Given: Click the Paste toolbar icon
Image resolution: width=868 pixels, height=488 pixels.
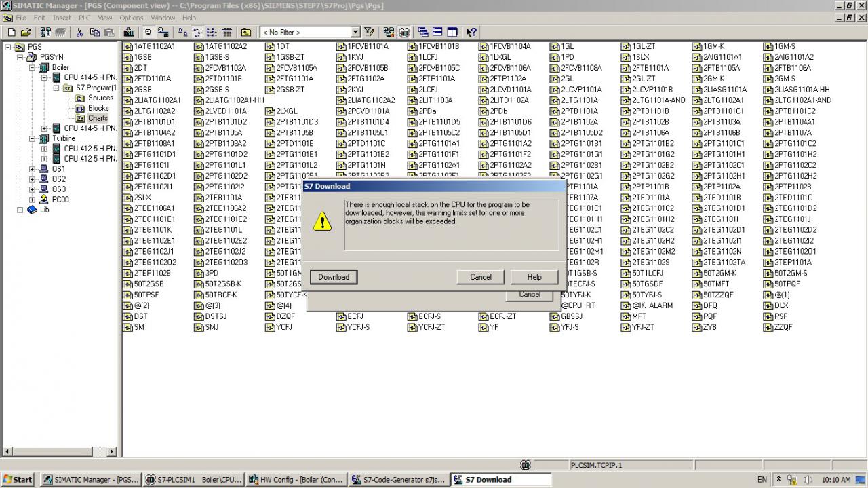Looking at the screenshot, I should 109,32.
